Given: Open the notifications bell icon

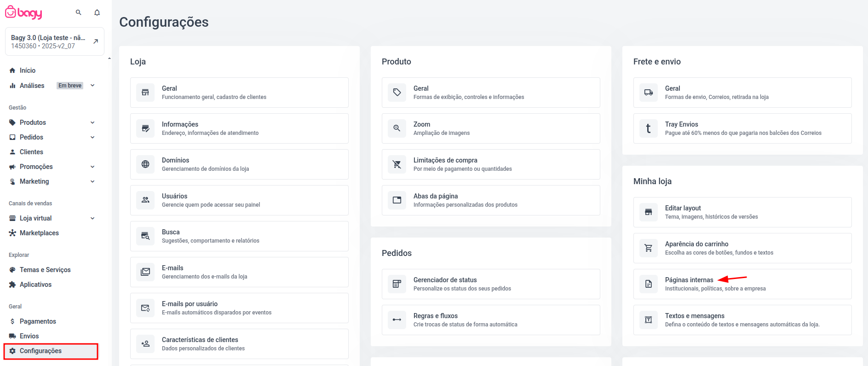Looking at the screenshot, I should pyautogui.click(x=97, y=12).
